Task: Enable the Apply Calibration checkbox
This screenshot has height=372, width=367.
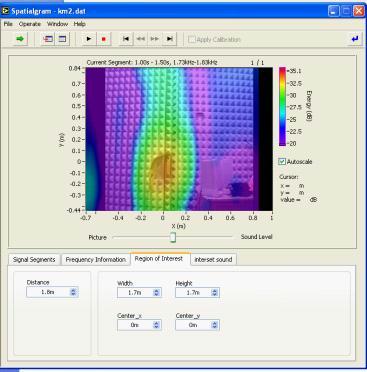Action: (192, 40)
